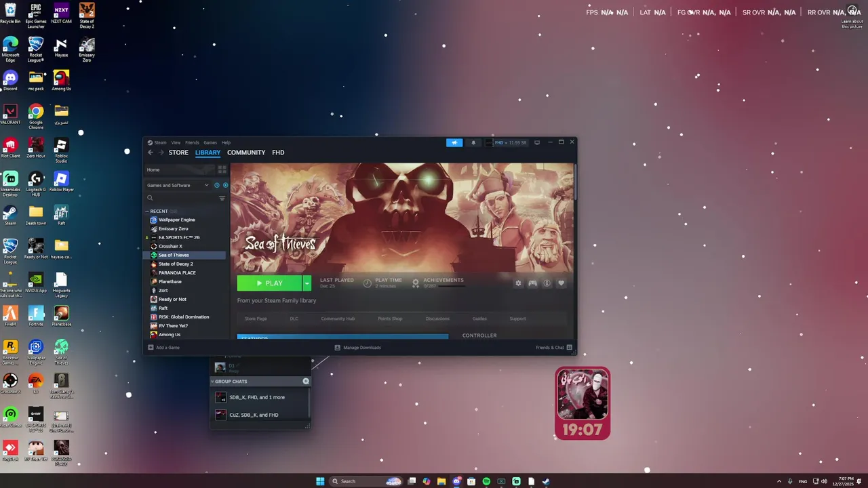Open the Games menu in Steam
Screen dimensions: 868x488
pos(210,142)
